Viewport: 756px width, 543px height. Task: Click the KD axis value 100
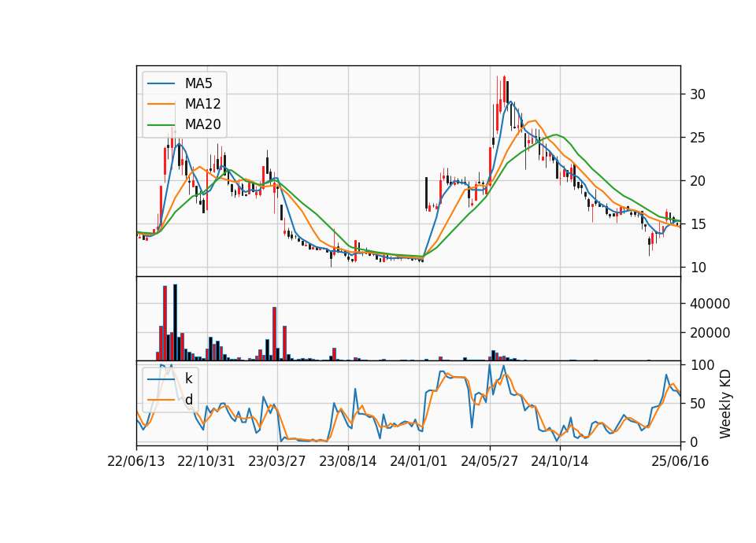(x=702, y=365)
